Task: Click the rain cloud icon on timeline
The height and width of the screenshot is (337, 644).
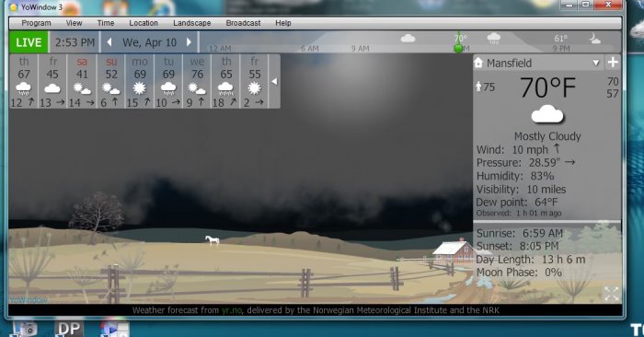Action: point(494,39)
